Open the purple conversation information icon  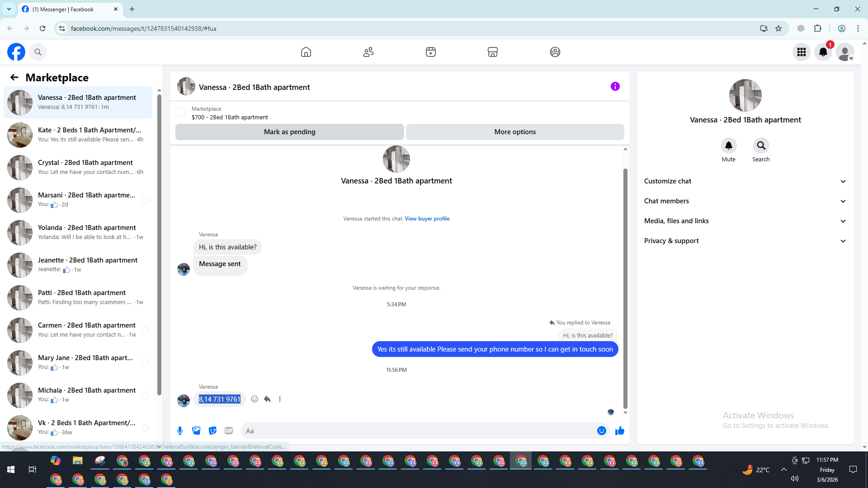pos(615,86)
